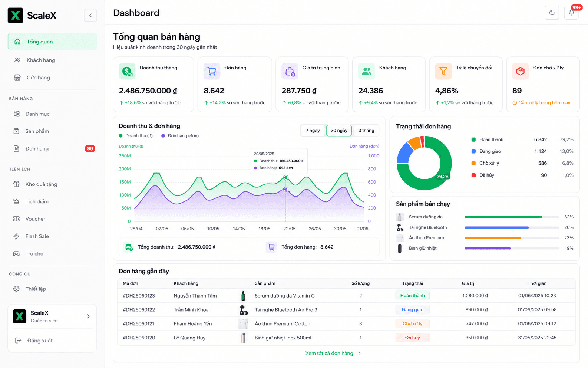This screenshot has width=588, height=368.
Task: Click the Hoàn thành status badge
Action: tap(412, 296)
